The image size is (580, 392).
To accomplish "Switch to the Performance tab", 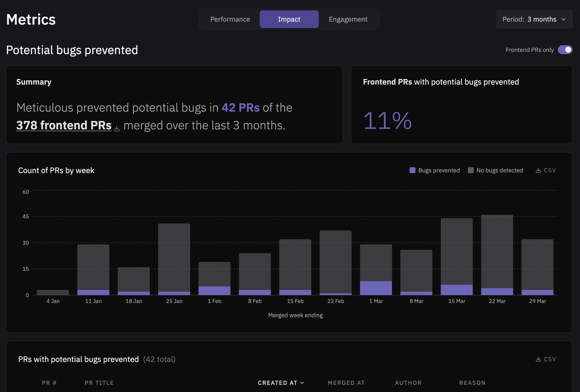I will (230, 19).
